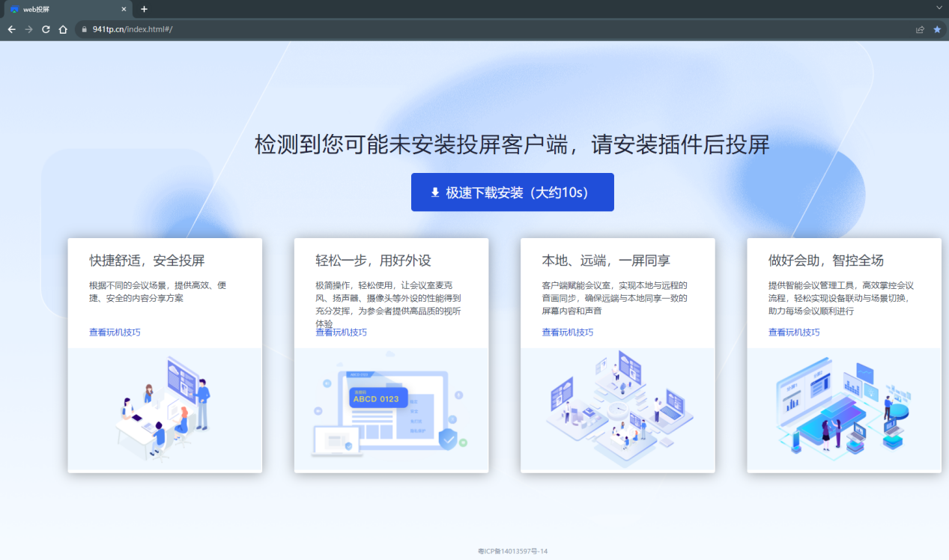949x560 pixels.
Task: Click the browser back arrow
Action: pos(11,29)
